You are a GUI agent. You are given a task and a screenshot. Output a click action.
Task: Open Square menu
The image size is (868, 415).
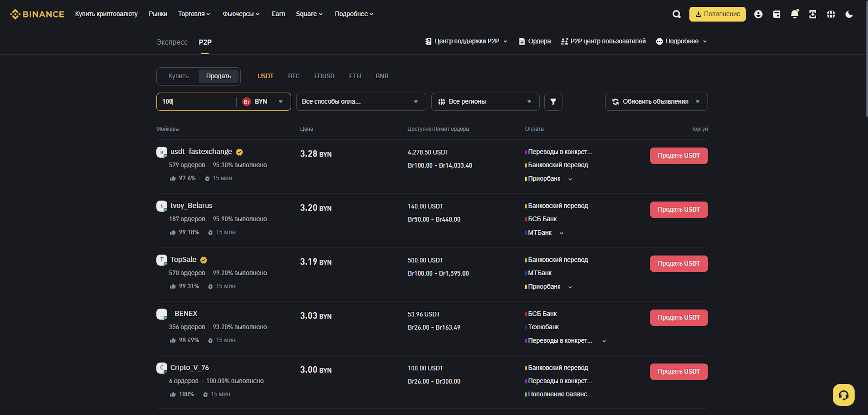(309, 14)
